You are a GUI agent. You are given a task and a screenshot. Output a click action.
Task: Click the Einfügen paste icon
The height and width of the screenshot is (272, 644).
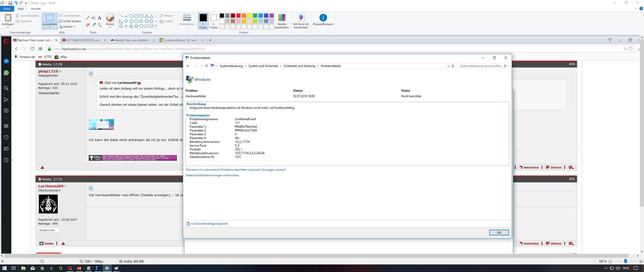pos(8,18)
